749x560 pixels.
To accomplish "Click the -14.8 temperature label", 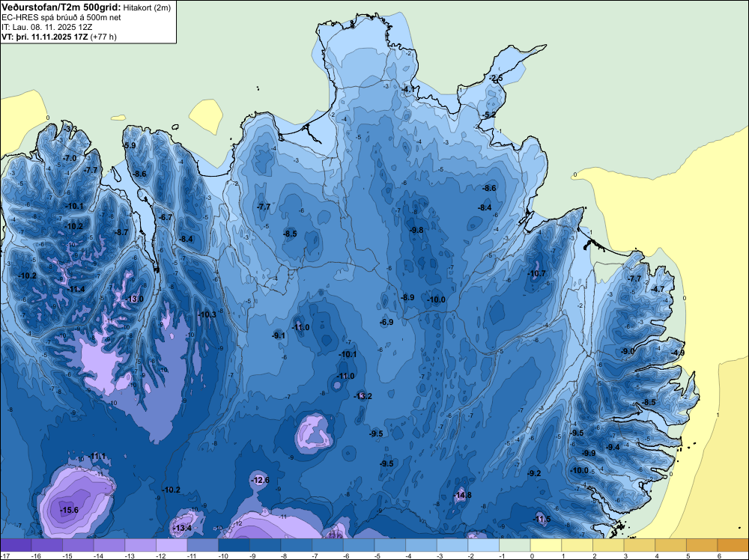I will click(x=462, y=495).
